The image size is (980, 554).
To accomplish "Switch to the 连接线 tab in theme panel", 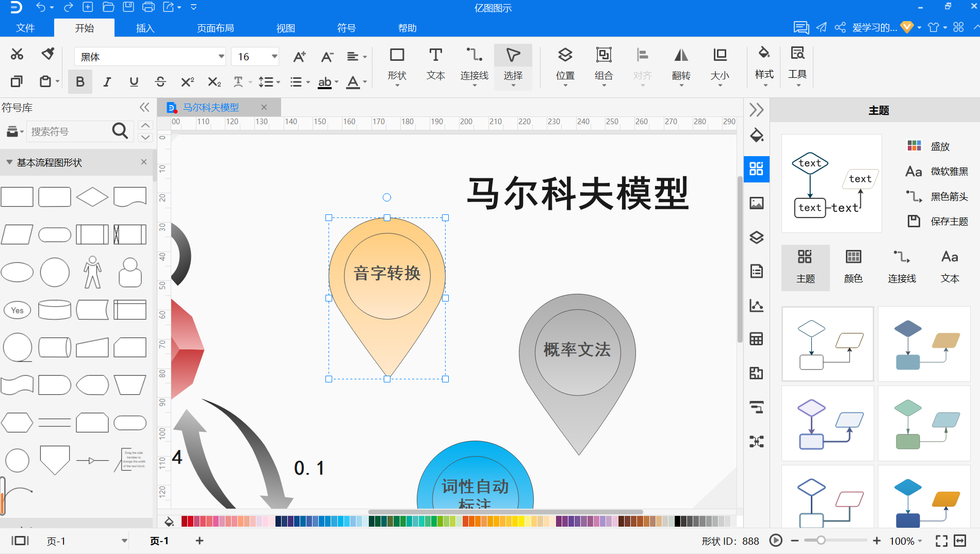I will (902, 267).
